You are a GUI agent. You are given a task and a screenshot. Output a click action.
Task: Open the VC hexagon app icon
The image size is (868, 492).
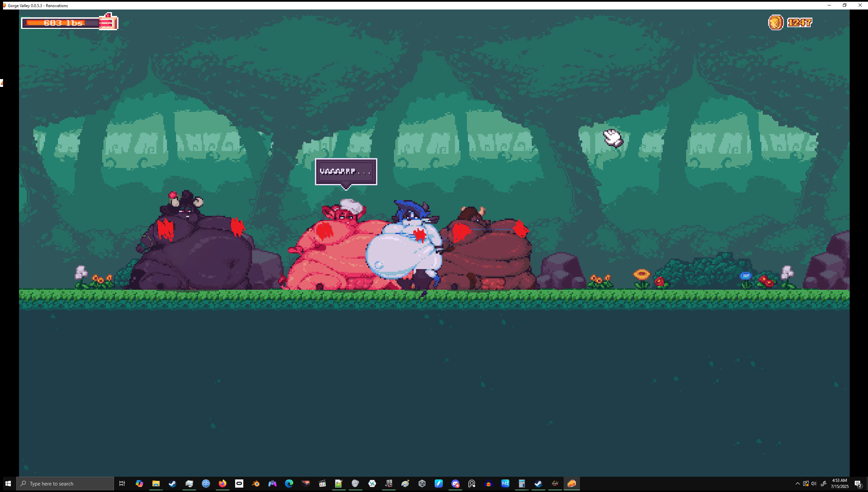pyautogui.click(x=372, y=484)
